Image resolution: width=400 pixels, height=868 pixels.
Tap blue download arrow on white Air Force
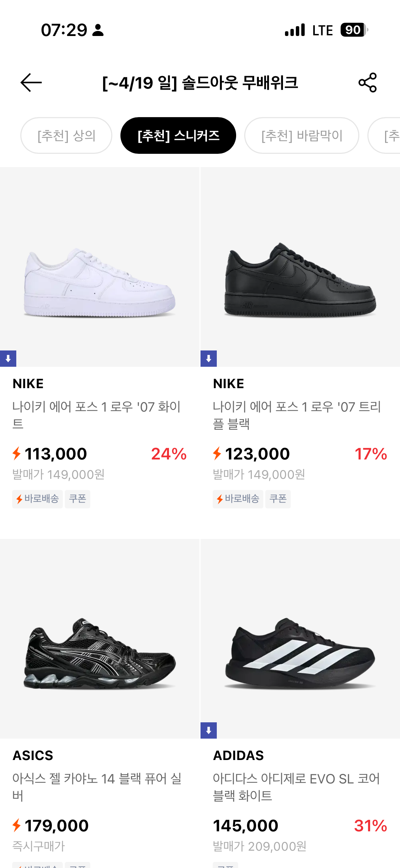[x=8, y=359]
